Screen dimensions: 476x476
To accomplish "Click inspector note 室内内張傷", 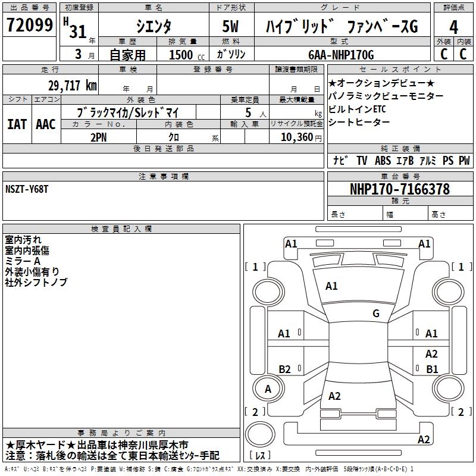I will tap(27, 250).
